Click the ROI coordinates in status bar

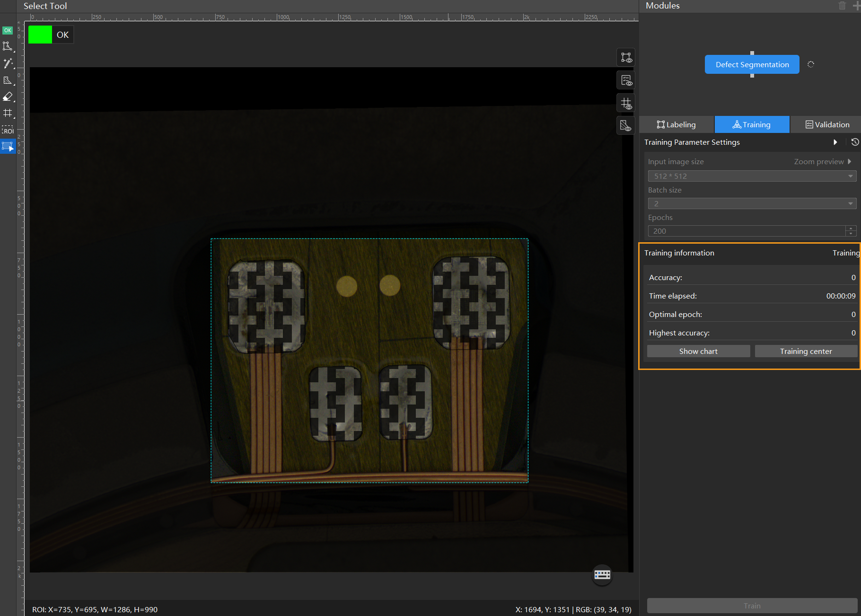95,610
